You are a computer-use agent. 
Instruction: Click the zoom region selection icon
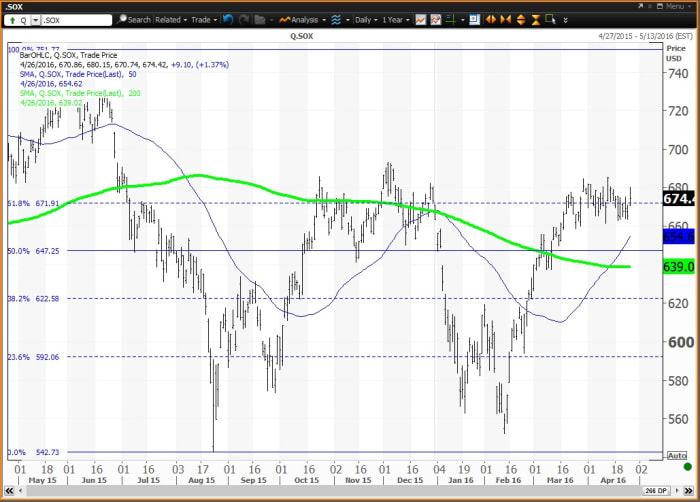tap(550, 20)
